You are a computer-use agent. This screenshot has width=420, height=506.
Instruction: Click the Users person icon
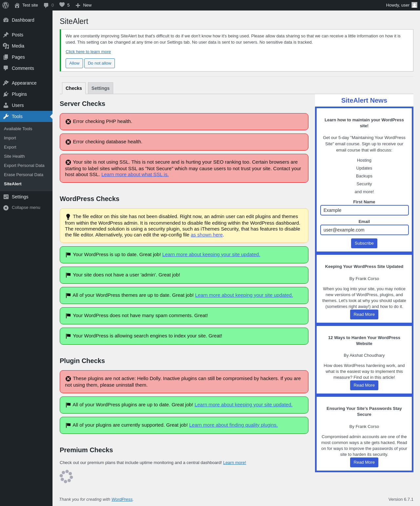pos(6,105)
